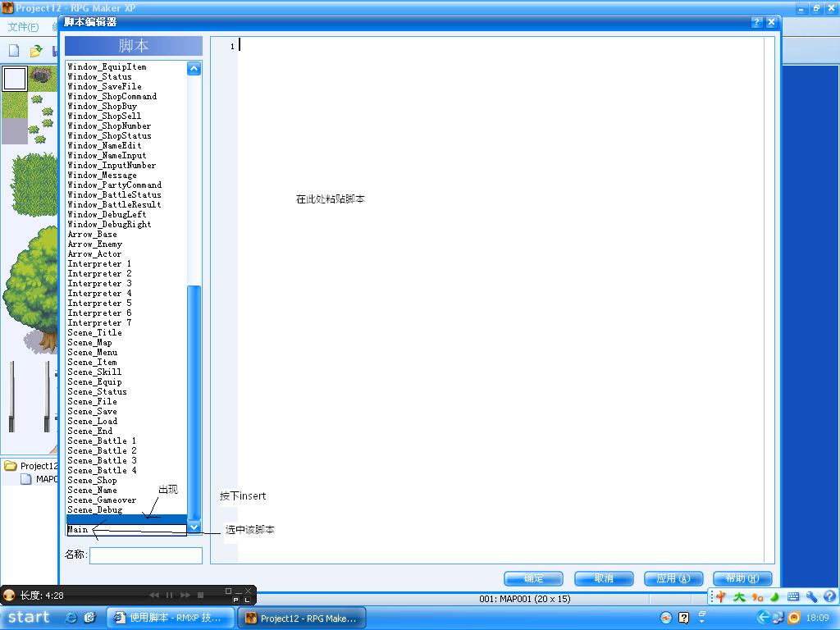The image size is (840, 630).
Task: Select the MAP001 map icon in tree
Action: [25, 479]
